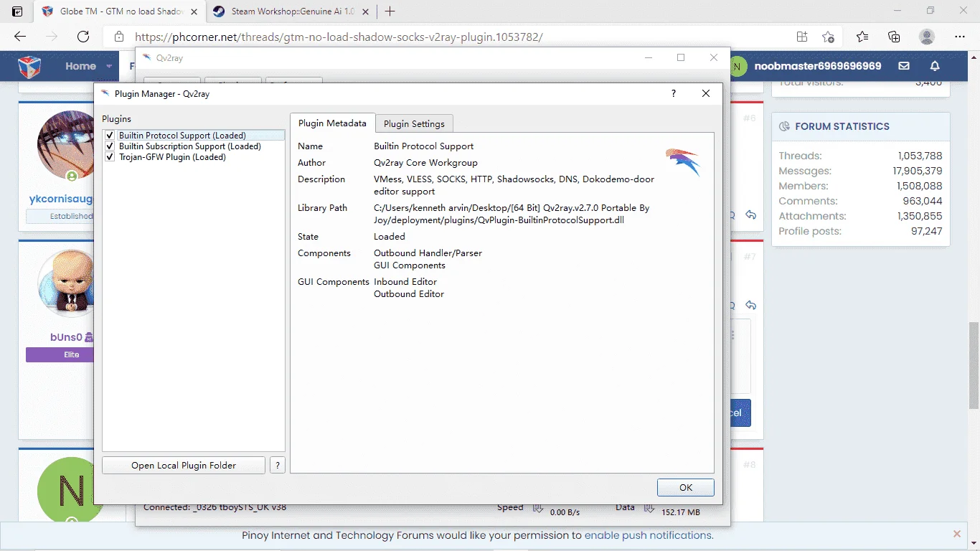The width and height of the screenshot is (980, 551).
Task: Open a new browser tab with plus
Action: pyautogui.click(x=390, y=11)
